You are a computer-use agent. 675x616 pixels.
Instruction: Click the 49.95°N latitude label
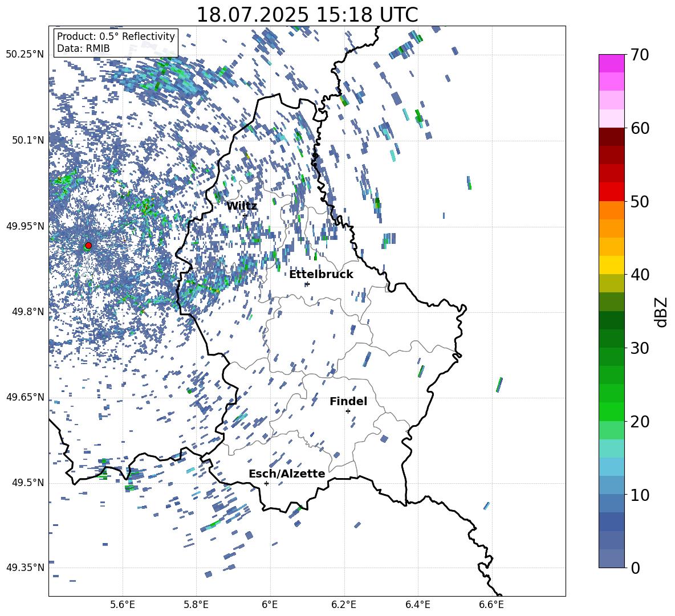pyautogui.click(x=25, y=226)
